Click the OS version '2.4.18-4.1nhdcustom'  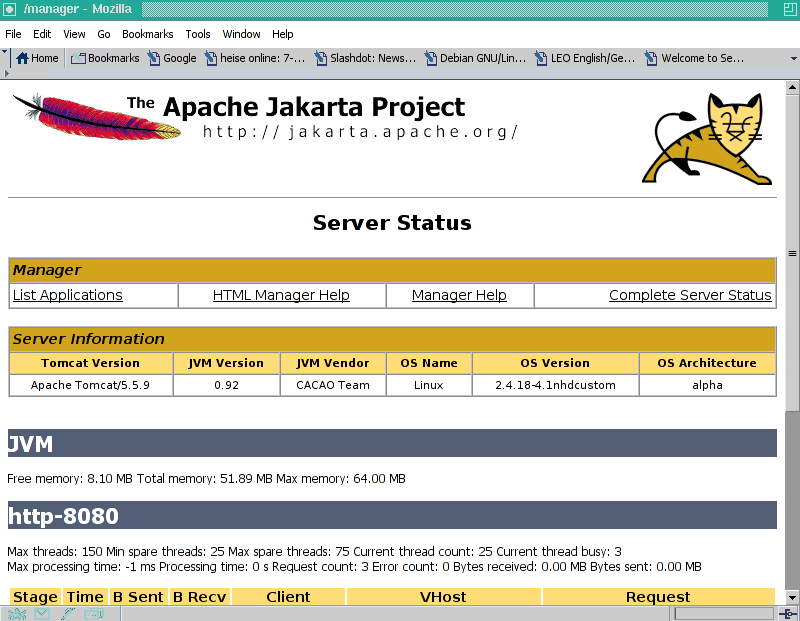click(555, 385)
